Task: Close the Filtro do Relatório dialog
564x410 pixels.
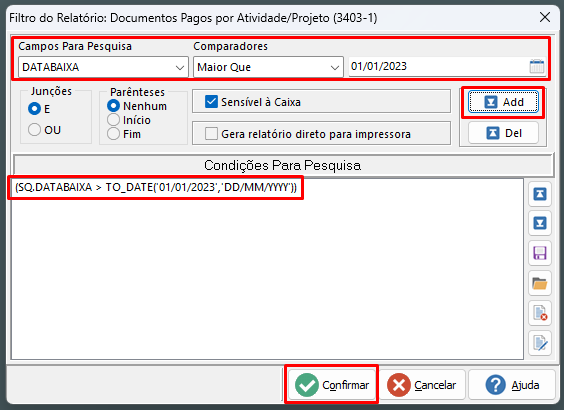Action: coord(545,17)
